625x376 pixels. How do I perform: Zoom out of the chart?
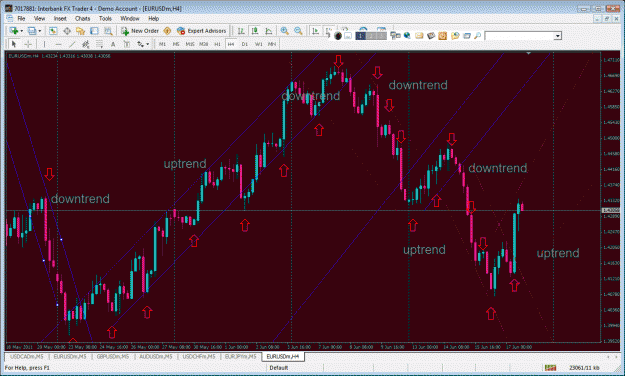click(298, 31)
